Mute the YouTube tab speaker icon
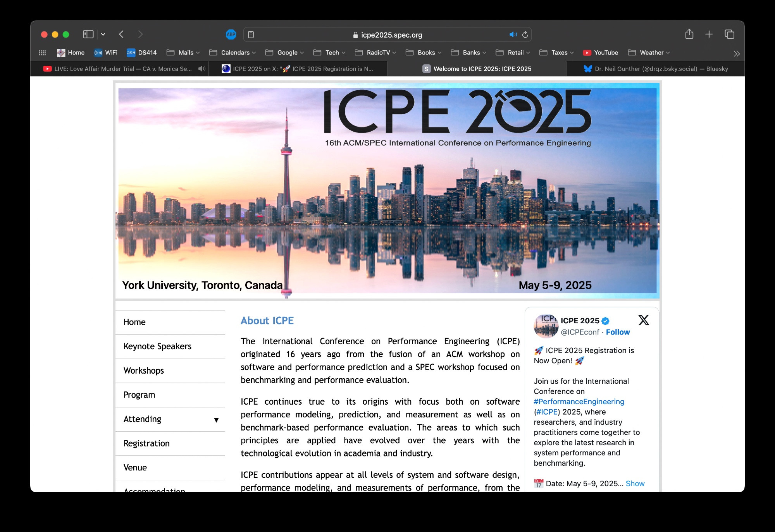775x532 pixels. 201,69
